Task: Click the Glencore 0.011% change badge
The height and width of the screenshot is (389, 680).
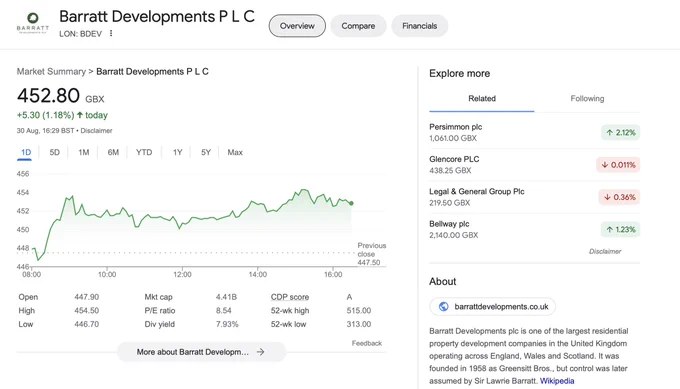Action: point(618,165)
